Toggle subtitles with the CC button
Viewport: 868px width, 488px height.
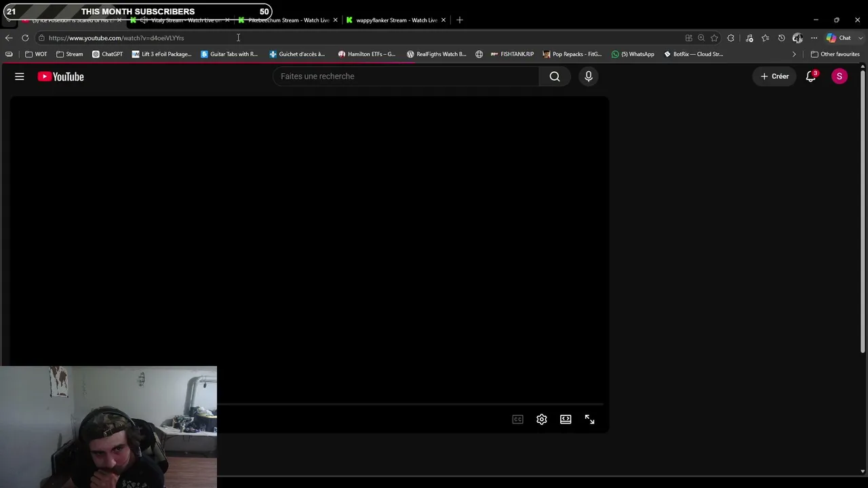click(x=518, y=420)
